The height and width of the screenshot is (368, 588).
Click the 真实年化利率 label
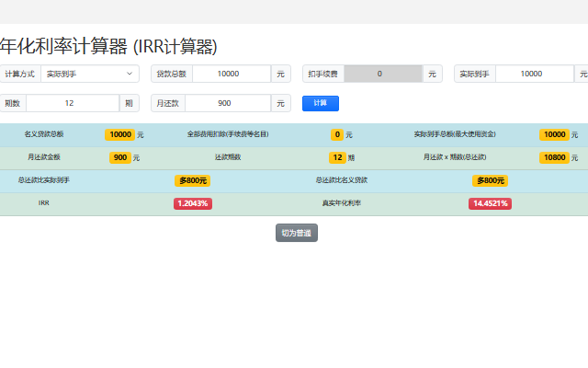pos(342,203)
